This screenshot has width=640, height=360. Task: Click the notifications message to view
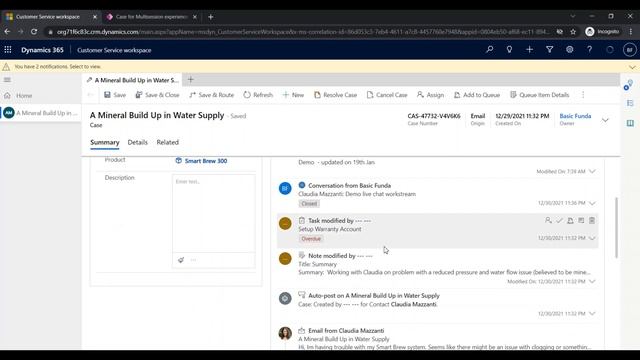pos(58,67)
